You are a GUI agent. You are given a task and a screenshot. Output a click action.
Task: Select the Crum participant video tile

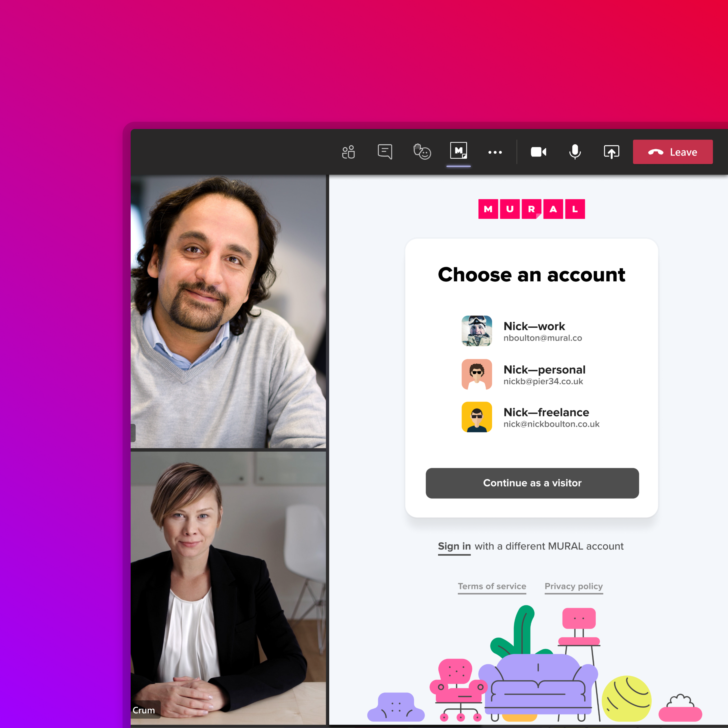(x=228, y=588)
